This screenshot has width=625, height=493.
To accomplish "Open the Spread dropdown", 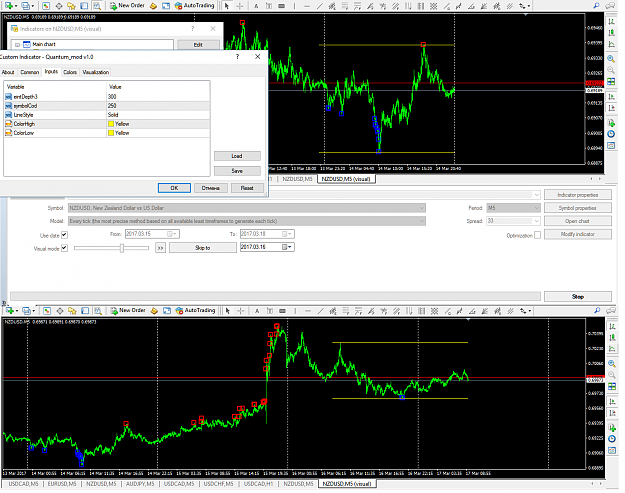I will click(x=537, y=221).
